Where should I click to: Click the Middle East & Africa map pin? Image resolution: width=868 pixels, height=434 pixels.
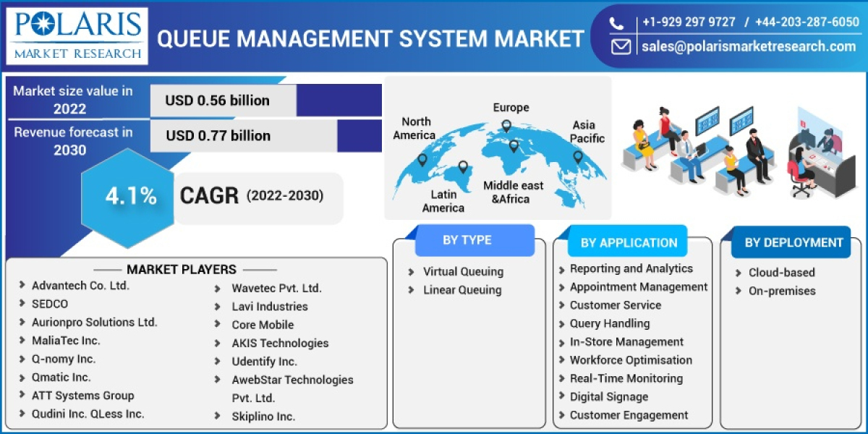[x=514, y=147]
